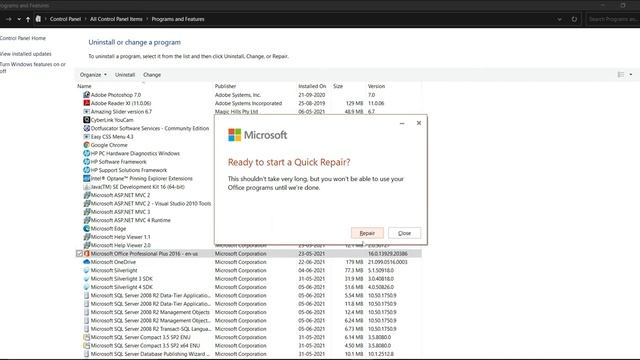Select the Adobe Reader XI icon
640x360 pixels.
(x=87, y=103)
